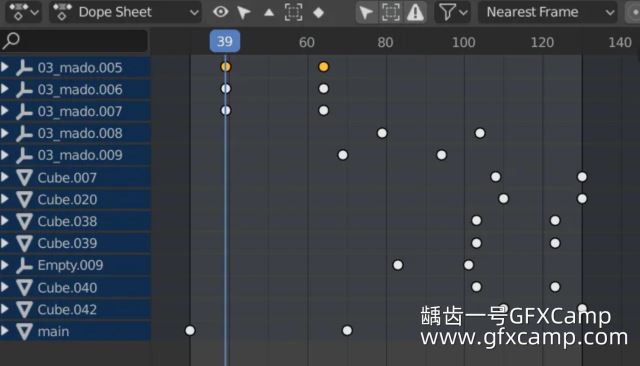
Task: Click the Only Show Errors warning icon
Action: click(x=415, y=12)
